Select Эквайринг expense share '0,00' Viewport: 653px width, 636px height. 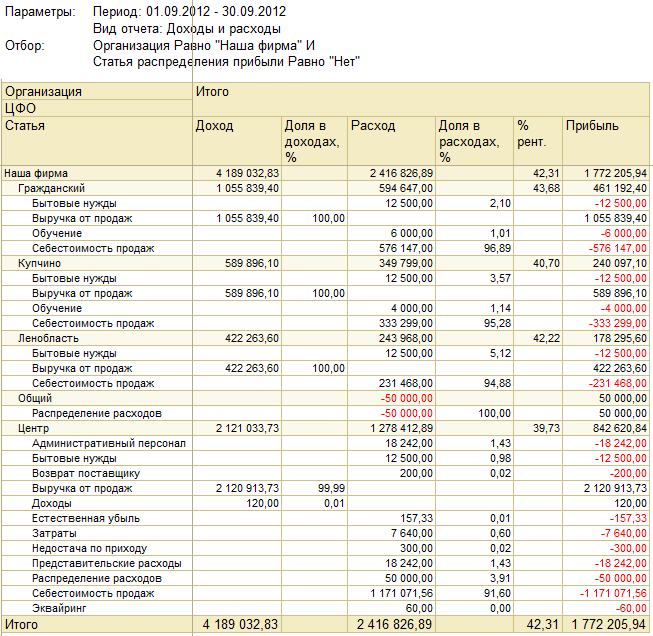(x=500, y=608)
